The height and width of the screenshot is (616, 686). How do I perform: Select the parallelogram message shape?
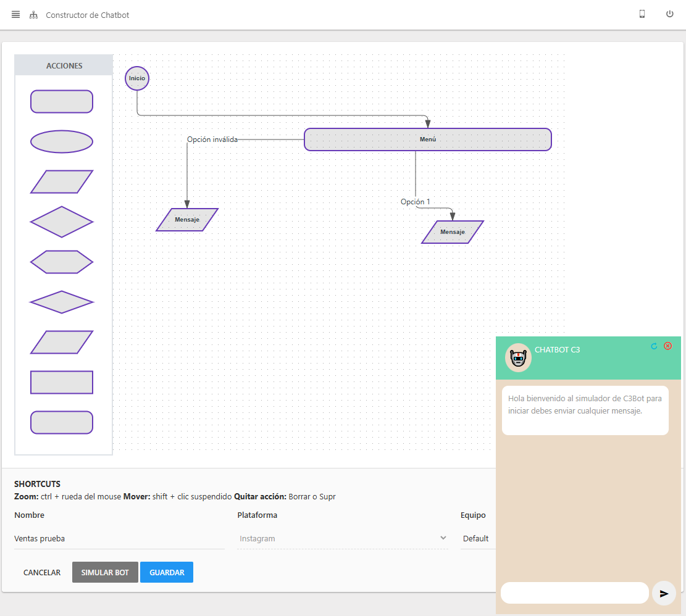pyautogui.click(x=62, y=181)
